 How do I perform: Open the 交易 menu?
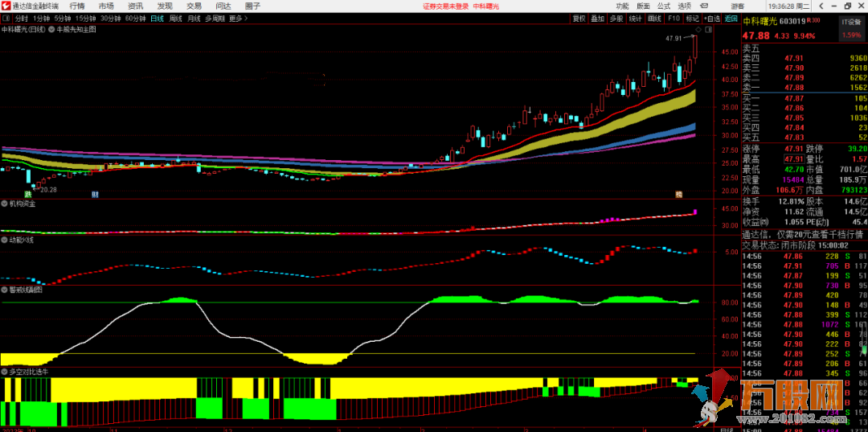click(194, 6)
